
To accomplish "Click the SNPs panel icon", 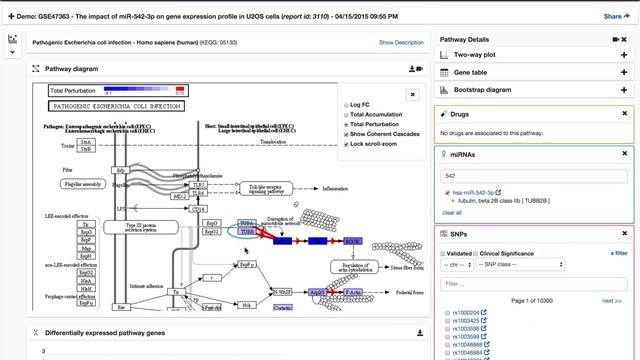I will click(444, 234).
